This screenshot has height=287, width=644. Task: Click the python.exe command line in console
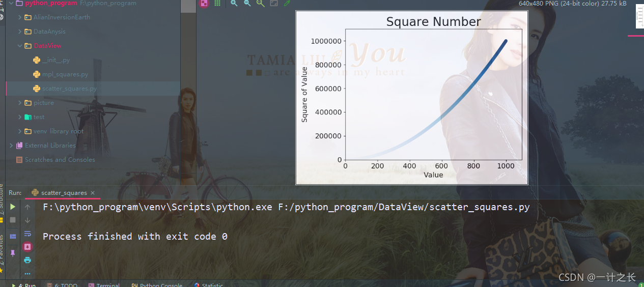(x=286, y=207)
